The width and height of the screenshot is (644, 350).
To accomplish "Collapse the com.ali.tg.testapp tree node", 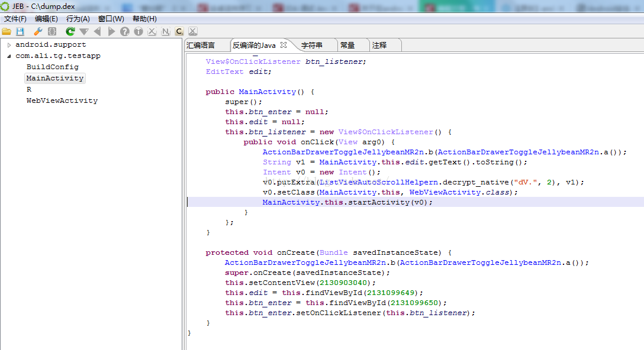I will coord(9,56).
